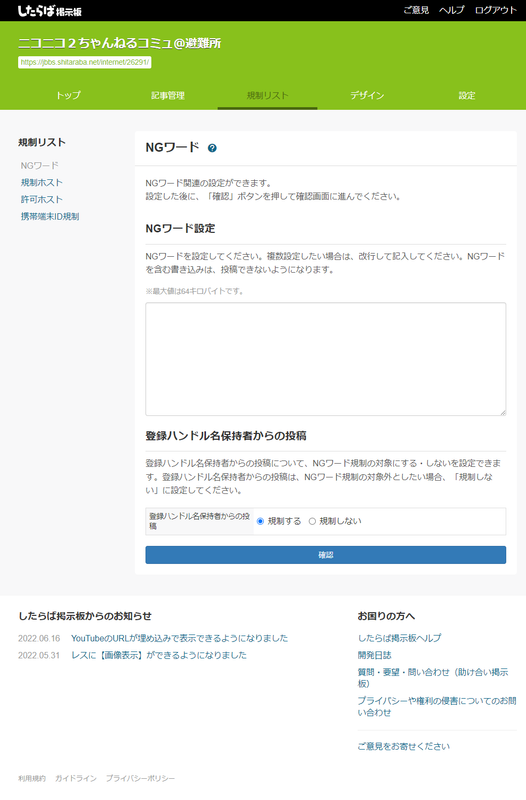Open プライバシーポリシー in the footer
526x800 pixels.
(140, 779)
